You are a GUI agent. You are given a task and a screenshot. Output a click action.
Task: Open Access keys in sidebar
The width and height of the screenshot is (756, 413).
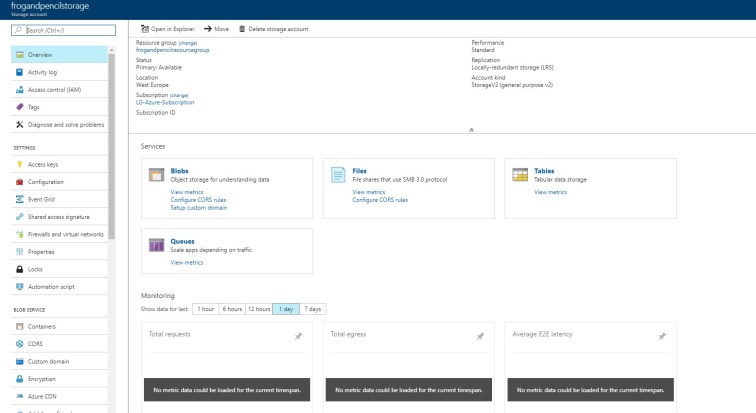[43, 164]
